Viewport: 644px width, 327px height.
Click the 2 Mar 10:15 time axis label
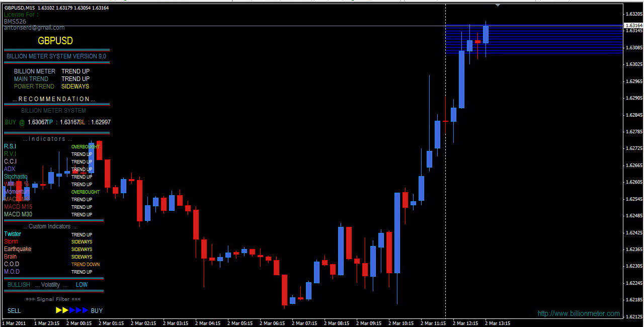(x=401, y=323)
